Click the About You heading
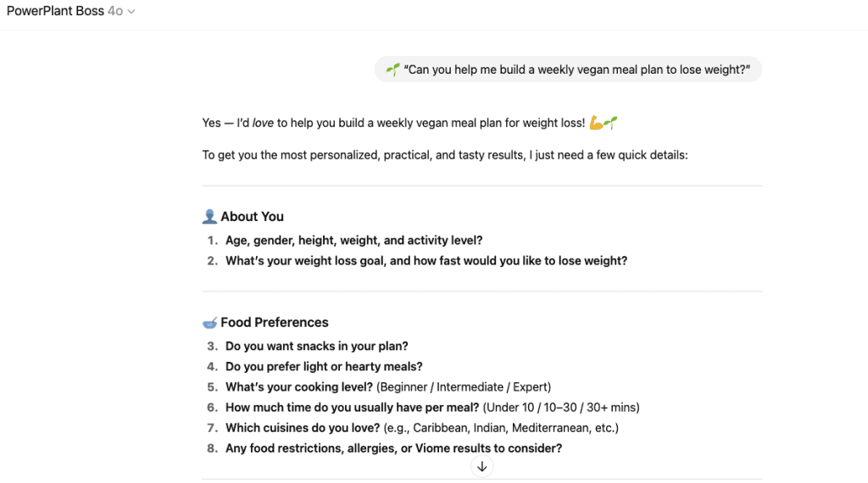The width and height of the screenshot is (868, 483). coord(252,216)
